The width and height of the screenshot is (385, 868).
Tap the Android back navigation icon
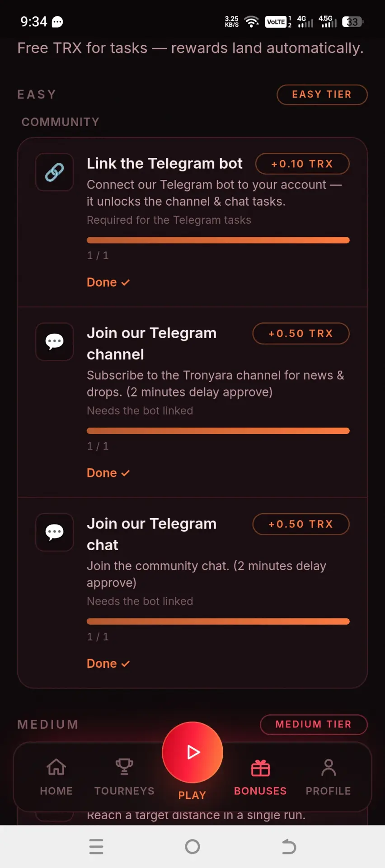pos(288,846)
